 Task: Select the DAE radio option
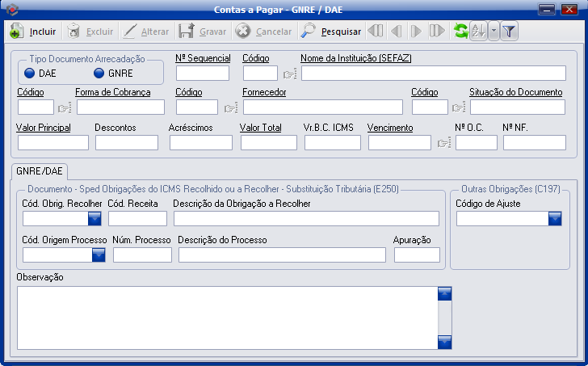pyautogui.click(x=30, y=74)
